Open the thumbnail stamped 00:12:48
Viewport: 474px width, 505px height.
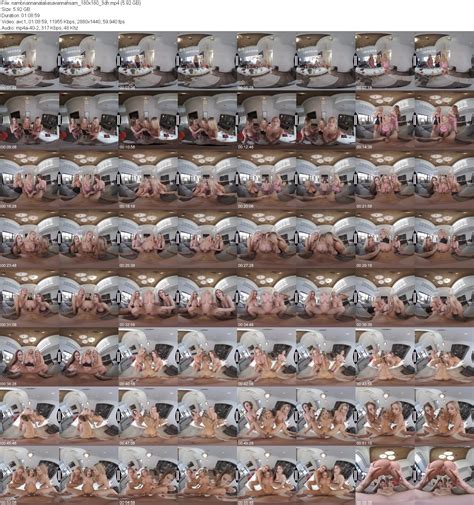296,120
